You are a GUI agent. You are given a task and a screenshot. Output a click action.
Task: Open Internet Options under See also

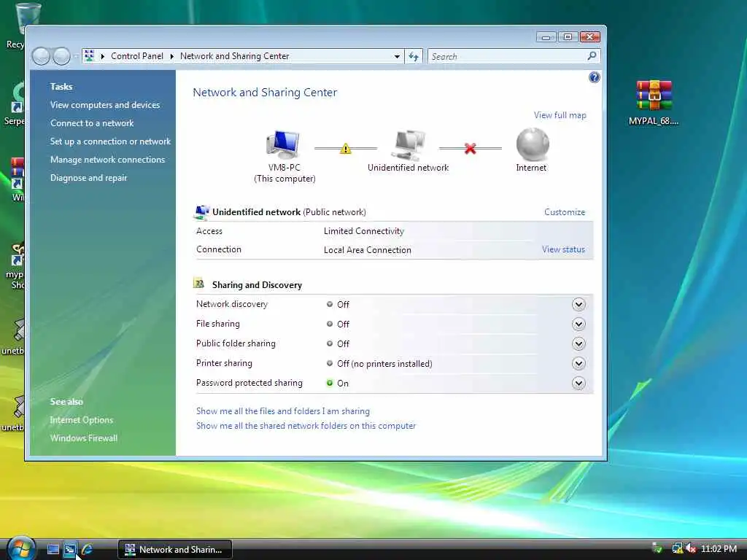pyautogui.click(x=82, y=419)
